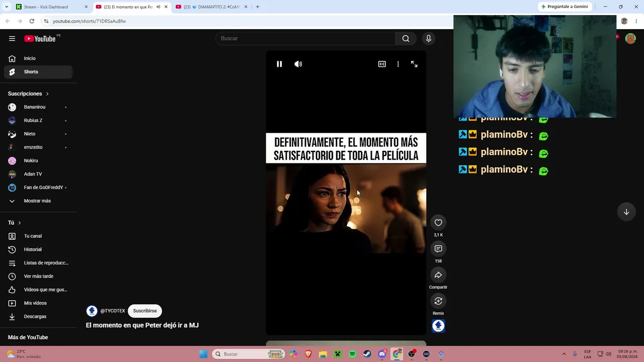This screenshot has width=644, height=362.
Task: Open the ernzstito subscription
Action: (x=38, y=147)
